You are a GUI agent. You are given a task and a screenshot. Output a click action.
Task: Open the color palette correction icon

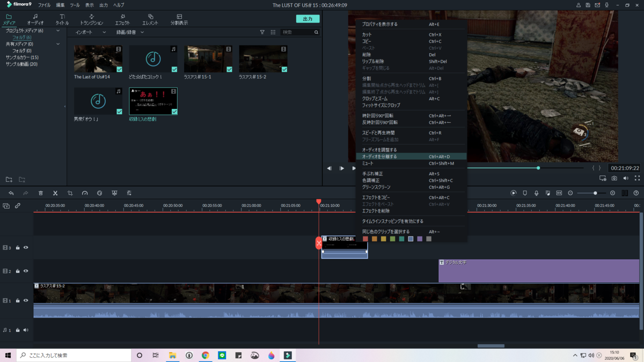(x=99, y=193)
